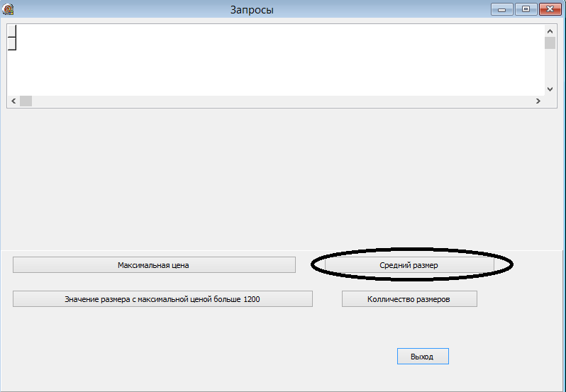The height and width of the screenshot is (392, 566).
Task: Click the Максимальная цена button
Action: [x=154, y=265]
